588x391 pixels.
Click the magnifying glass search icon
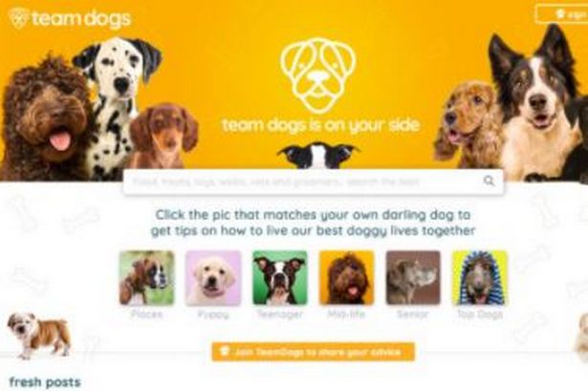coord(489,181)
